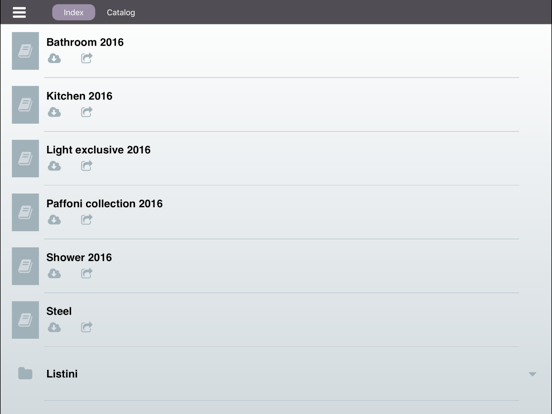Download the Kitchen 2016 catalog

(x=54, y=112)
